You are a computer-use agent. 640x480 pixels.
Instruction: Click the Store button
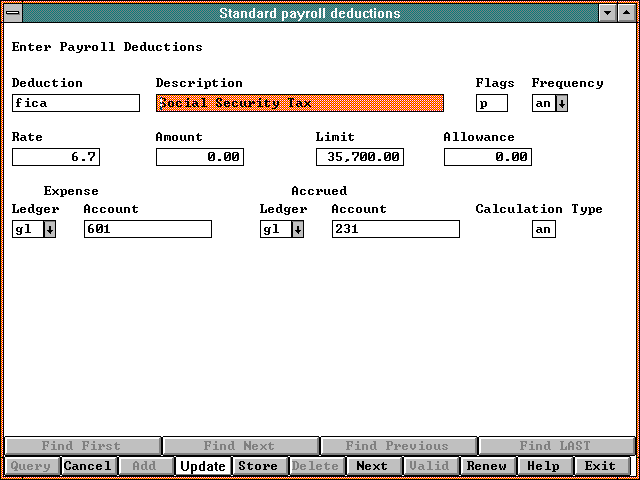(x=258, y=466)
